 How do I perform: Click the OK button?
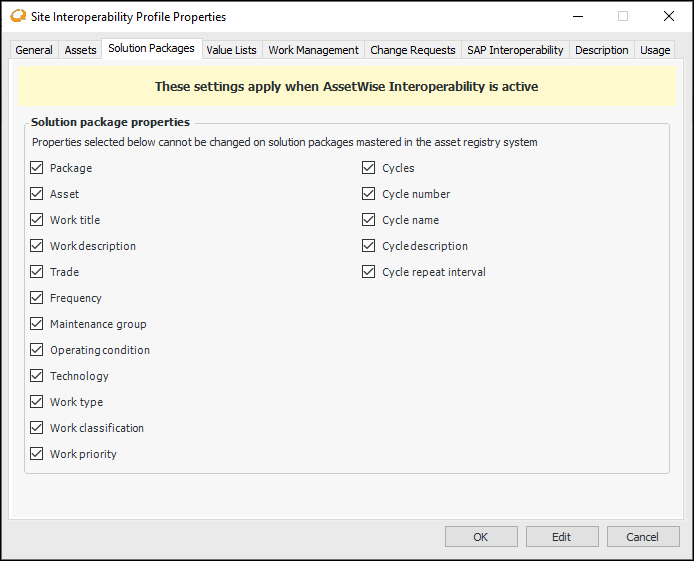(481, 537)
